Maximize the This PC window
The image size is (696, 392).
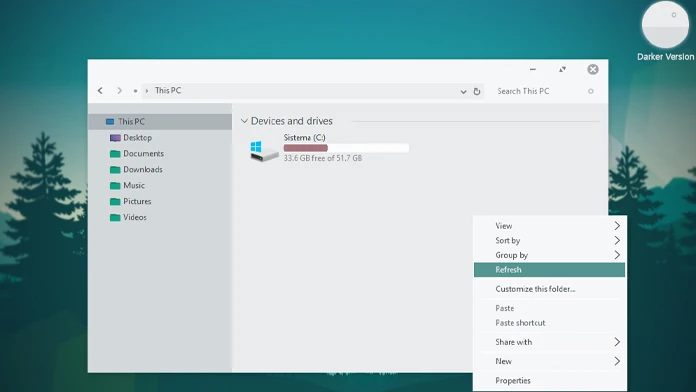[x=562, y=69]
